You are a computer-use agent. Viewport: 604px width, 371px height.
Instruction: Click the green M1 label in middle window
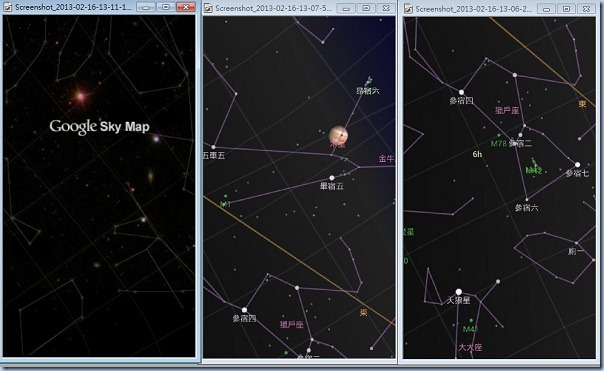225,204
